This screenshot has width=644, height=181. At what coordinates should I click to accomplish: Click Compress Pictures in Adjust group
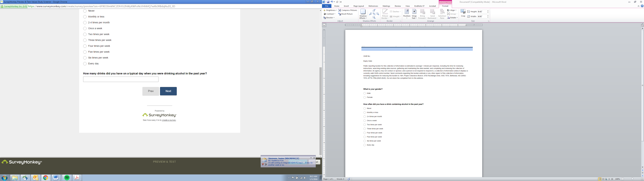pyautogui.click(x=347, y=10)
